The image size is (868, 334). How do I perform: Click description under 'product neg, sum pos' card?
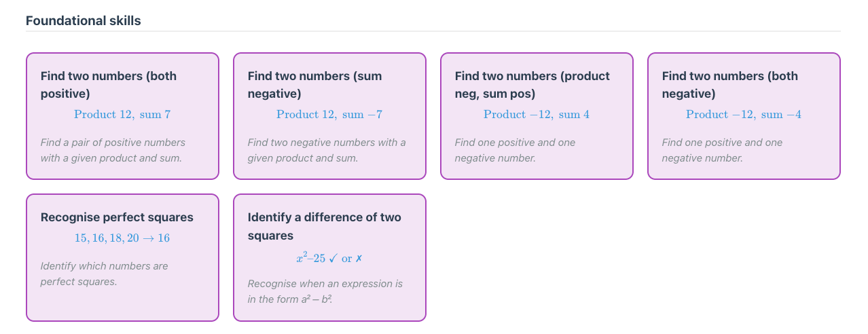point(515,150)
